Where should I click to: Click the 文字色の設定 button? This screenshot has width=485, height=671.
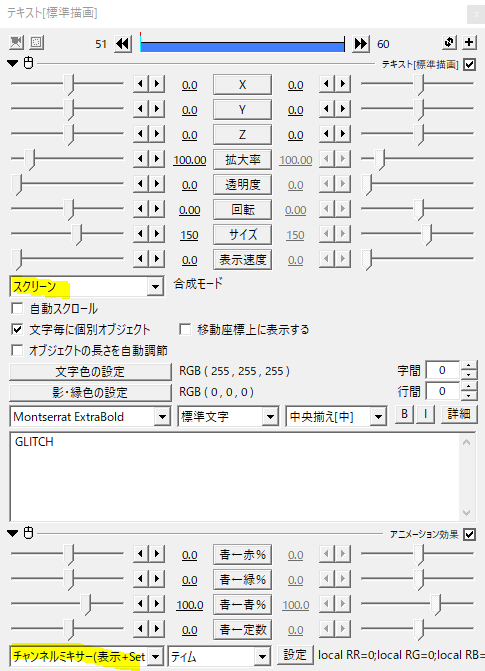pos(90,371)
